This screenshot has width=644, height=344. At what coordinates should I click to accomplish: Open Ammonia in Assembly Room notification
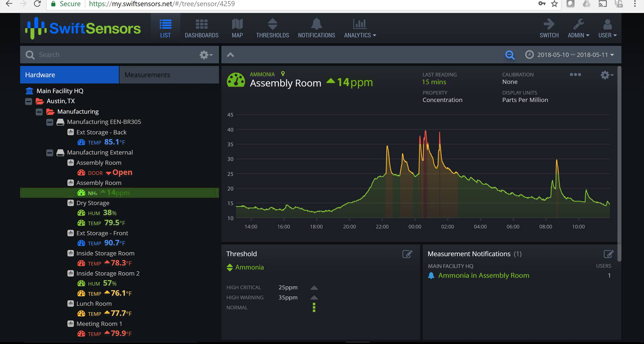pyautogui.click(x=483, y=276)
